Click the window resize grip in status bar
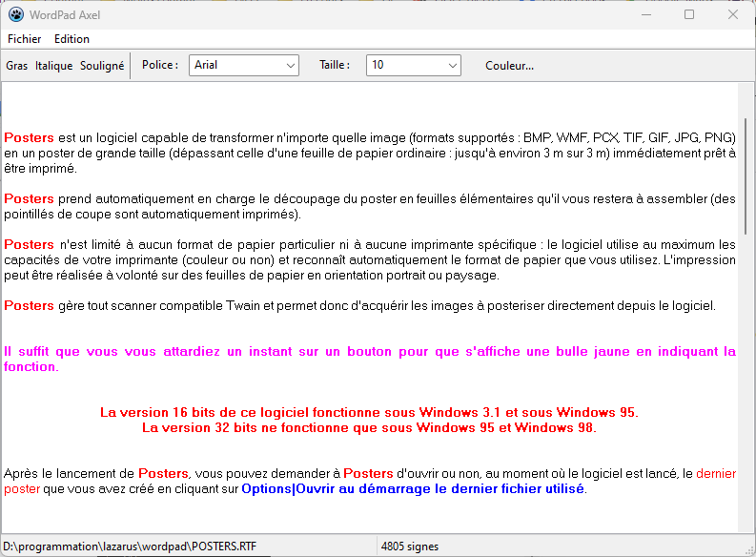The height and width of the screenshot is (557, 756). coord(749,550)
